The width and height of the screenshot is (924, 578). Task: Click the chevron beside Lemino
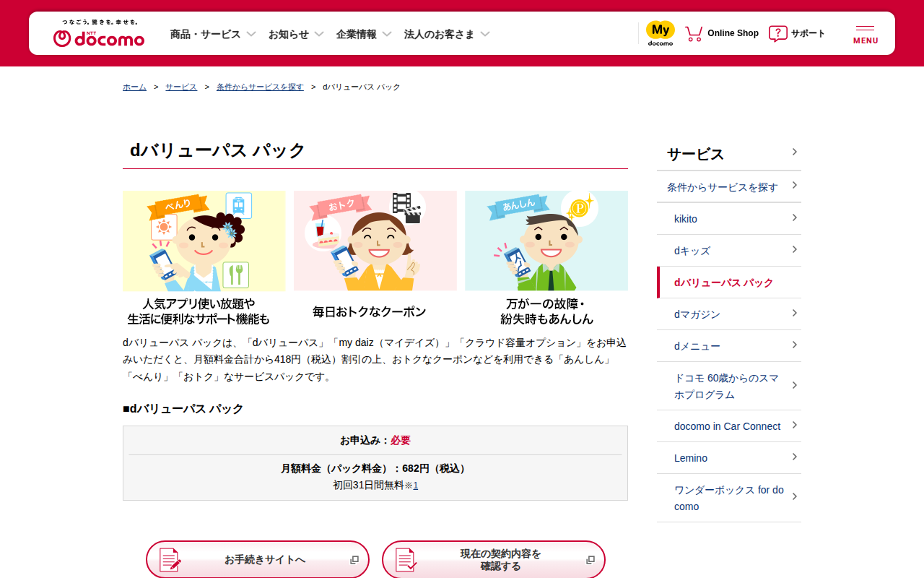pyautogui.click(x=794, y=457)
